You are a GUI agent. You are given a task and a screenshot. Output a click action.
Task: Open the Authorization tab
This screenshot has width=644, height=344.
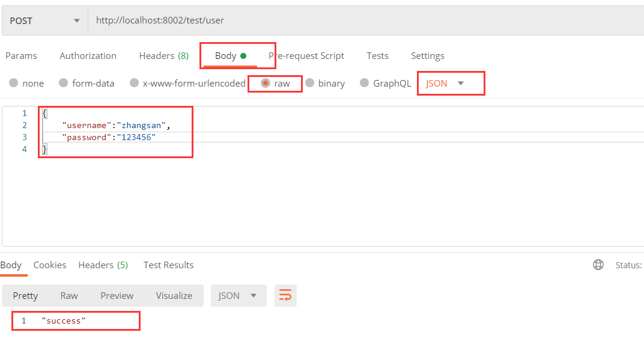[88, 56]
